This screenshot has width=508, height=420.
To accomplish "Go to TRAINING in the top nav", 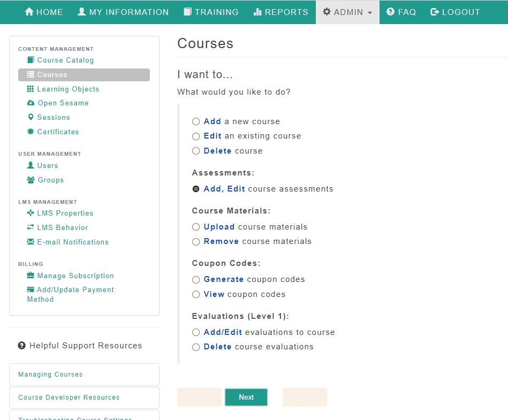I will click(211, 12).
